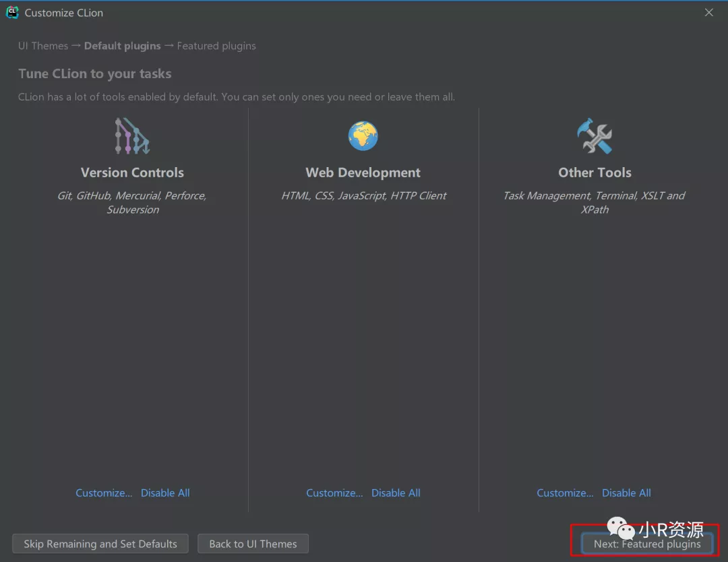728x562 pixels.
Task: Click the Version Controls branch icon
Action: (132, 136)
